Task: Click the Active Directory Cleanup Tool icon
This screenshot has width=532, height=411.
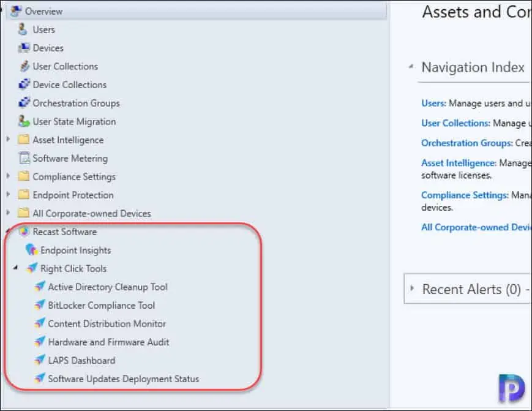Action: pos(40,287)
